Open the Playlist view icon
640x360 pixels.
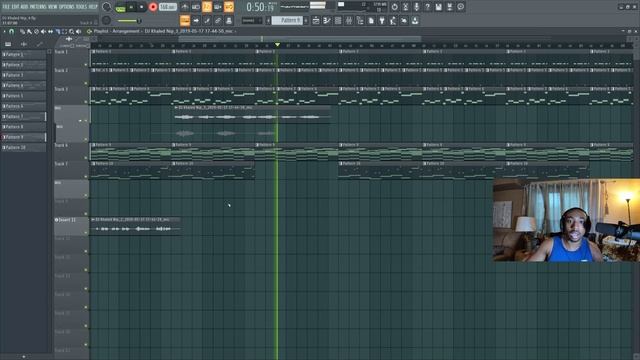(316, 20)
